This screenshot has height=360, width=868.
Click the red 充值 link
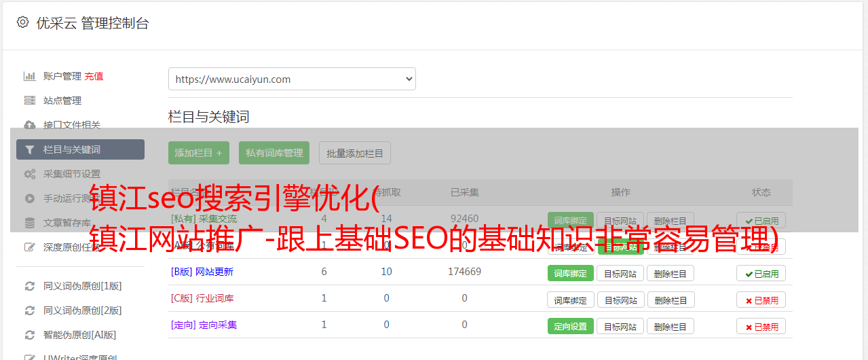click(94, 76)
